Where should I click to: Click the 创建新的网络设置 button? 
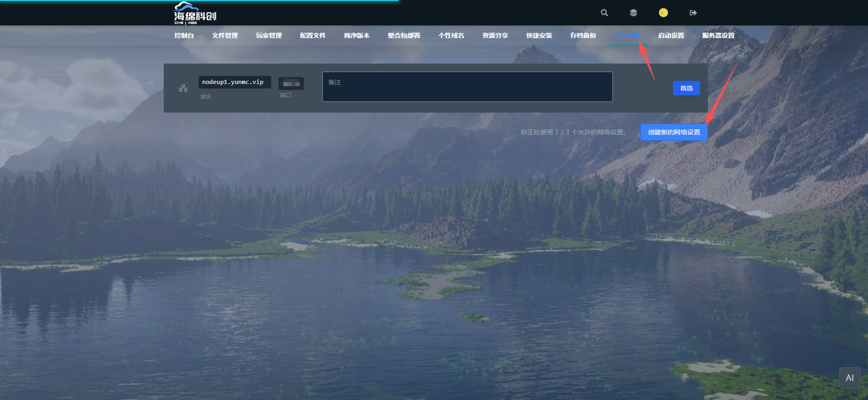click(x=674, y=132)
